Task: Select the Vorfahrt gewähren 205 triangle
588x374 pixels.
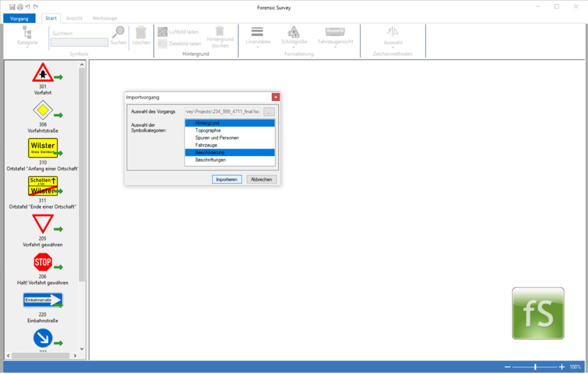Action: coord(43,224)
